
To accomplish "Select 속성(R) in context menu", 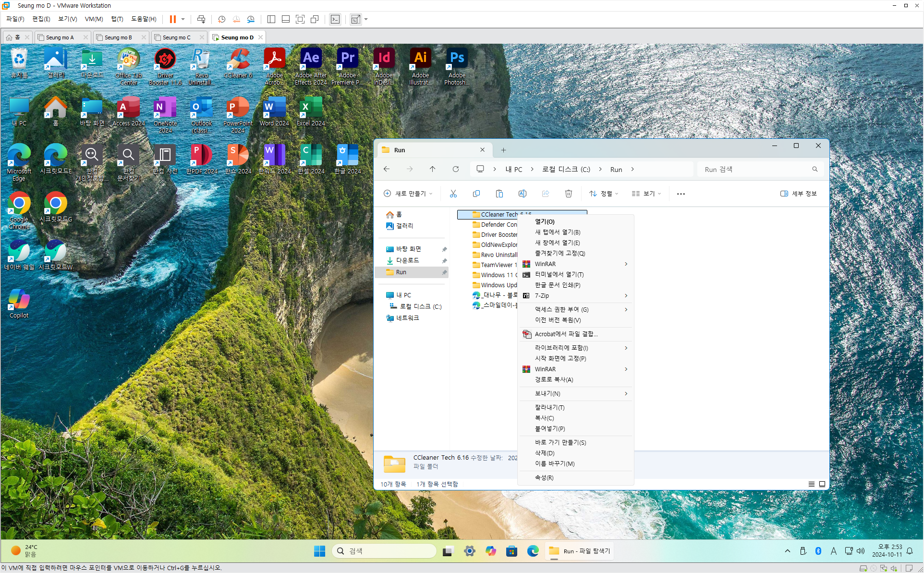I will [x=544, y=477].
